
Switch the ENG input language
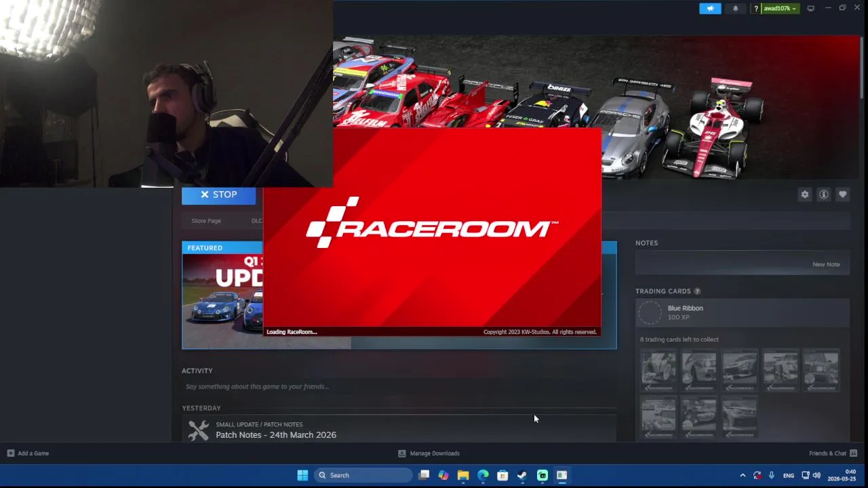point(788,476)
